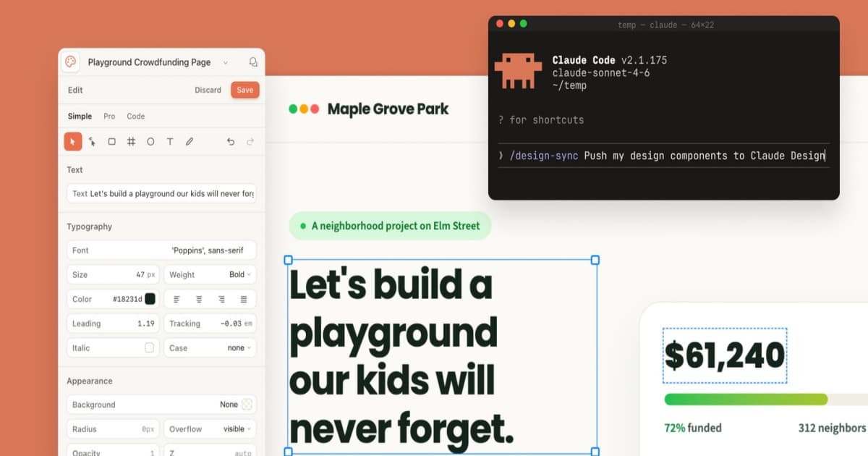Image resolution: width=868 pixels, height=456 pixels.
Task: Click the green funding progress bar
Action: (746, 400)
